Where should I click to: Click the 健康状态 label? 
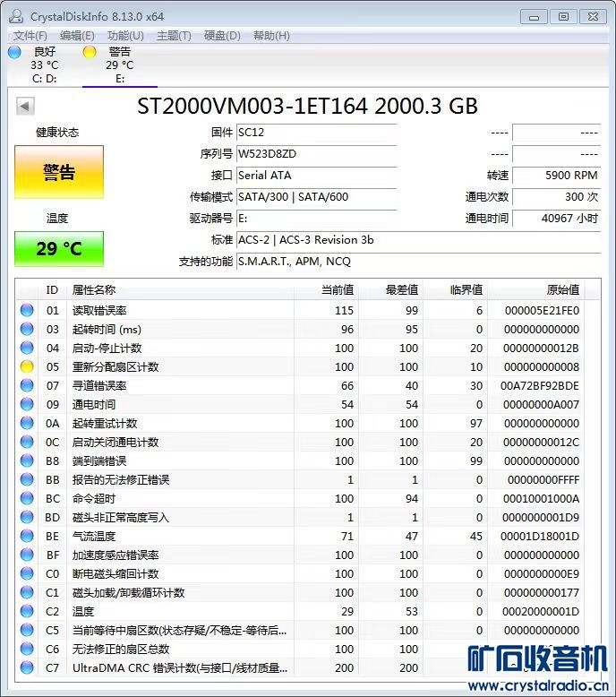tap(57, 133)
